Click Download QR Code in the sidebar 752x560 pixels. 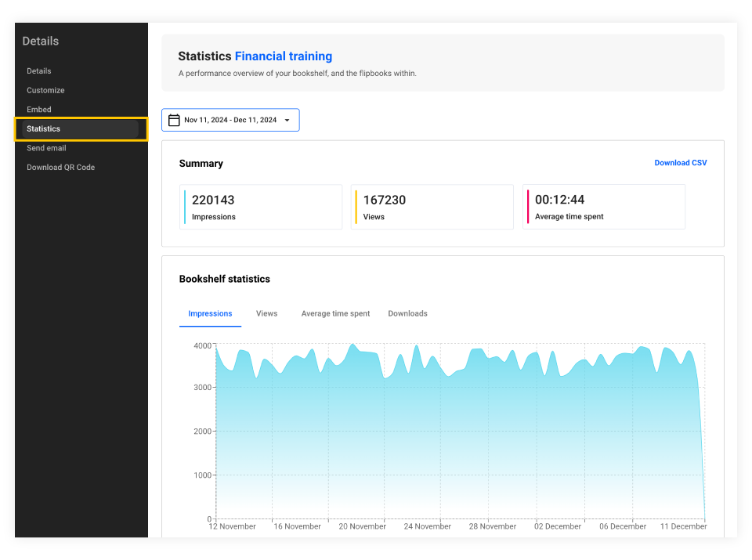point(60,167)
